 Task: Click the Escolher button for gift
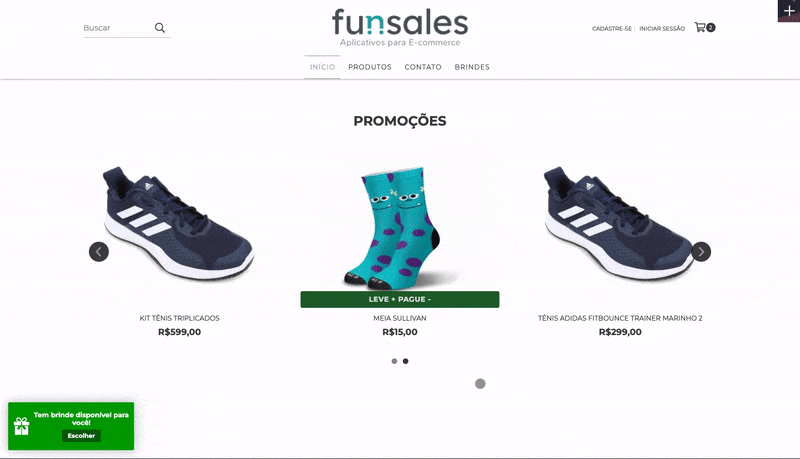(x=82, y=436)
